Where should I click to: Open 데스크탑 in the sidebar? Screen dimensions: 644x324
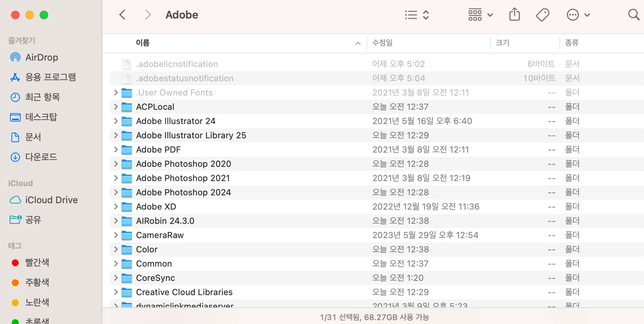click(x=34, y=117)
